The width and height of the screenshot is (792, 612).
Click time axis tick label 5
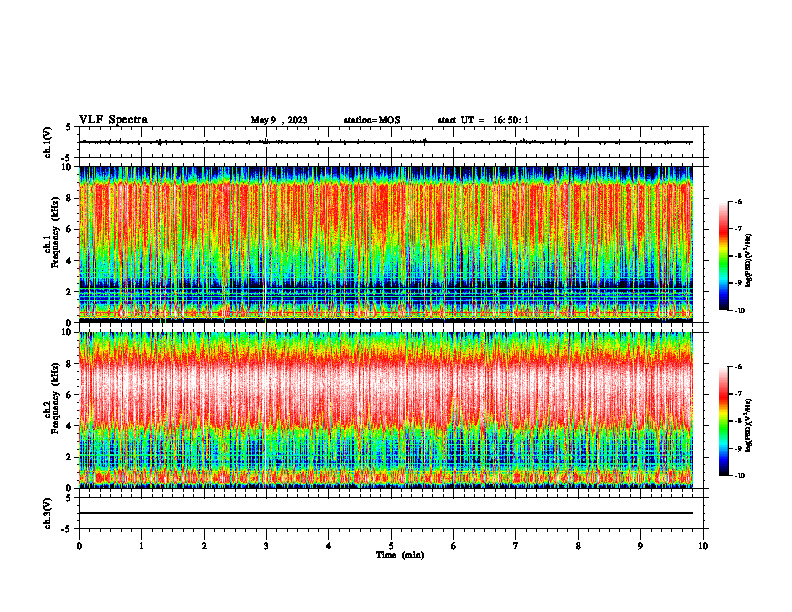[x=391, y=546]
